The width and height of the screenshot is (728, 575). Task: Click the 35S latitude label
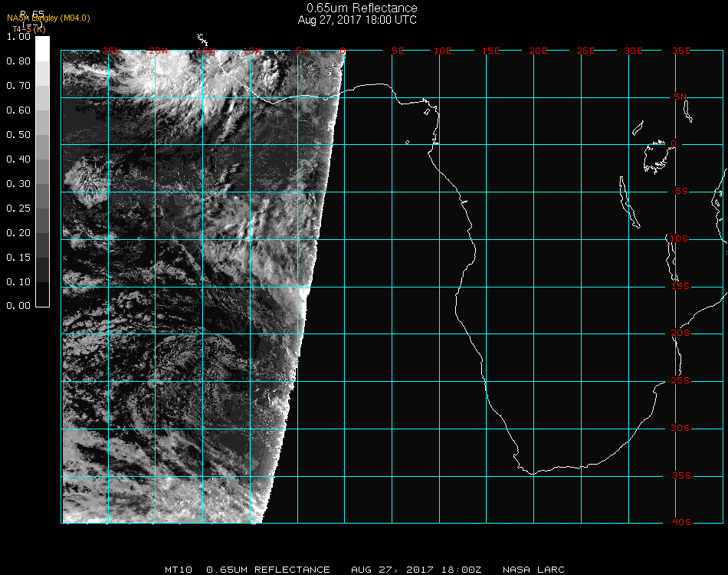681,475
